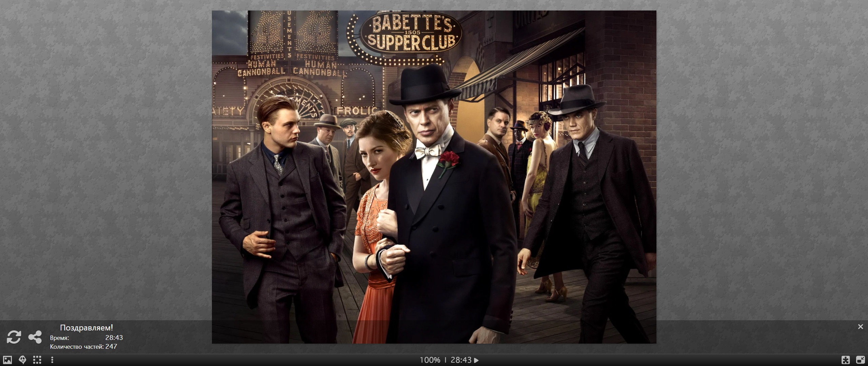This screenshot has width=868, height=366.
Task: Open the three-dot more options menu
Action: coord(52,360)
